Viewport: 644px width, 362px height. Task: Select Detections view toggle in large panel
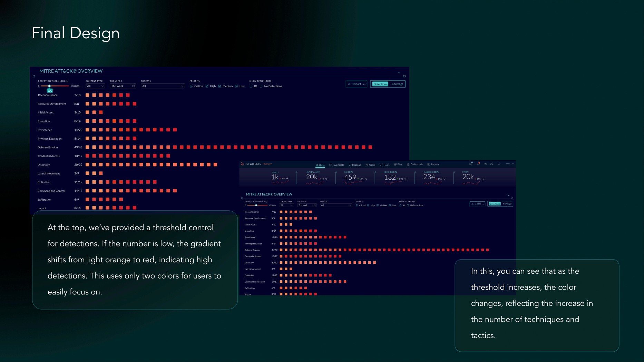[380, 84]
